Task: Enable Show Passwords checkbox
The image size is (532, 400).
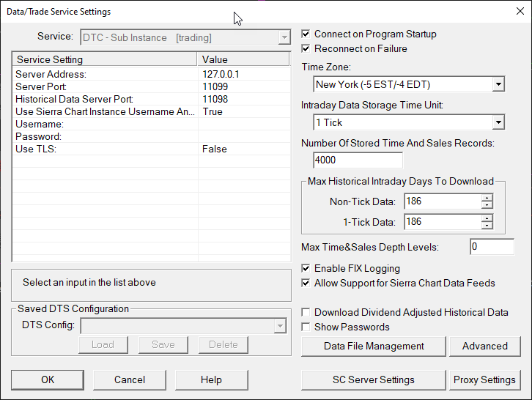Action: pyautogui.click(x=306, y=327)
